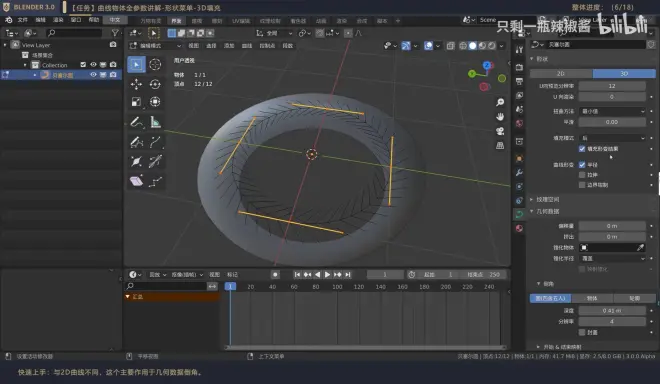Hide Collection with its eye icon
The width and height of the screenshot is (660, 384).
pos(93,64)
